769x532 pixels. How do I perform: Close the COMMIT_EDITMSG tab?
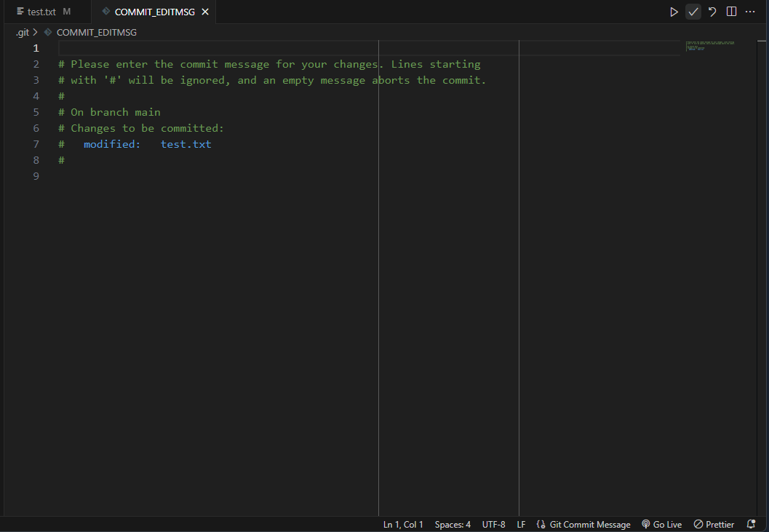tap(205, 12)
